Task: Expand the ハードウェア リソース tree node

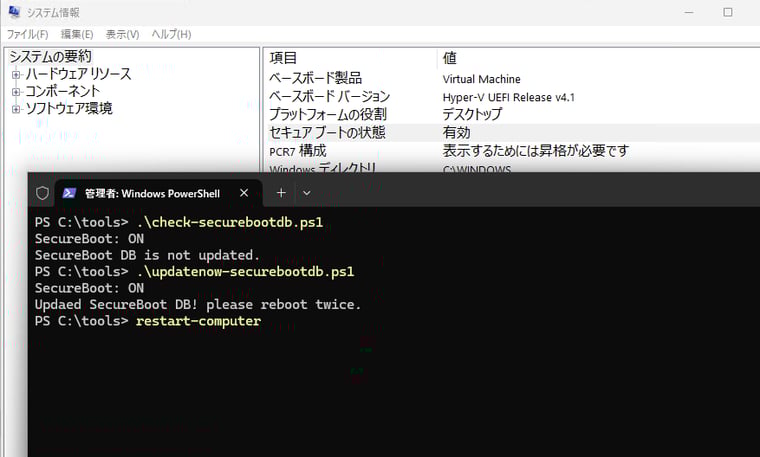Action: point(16,75)
